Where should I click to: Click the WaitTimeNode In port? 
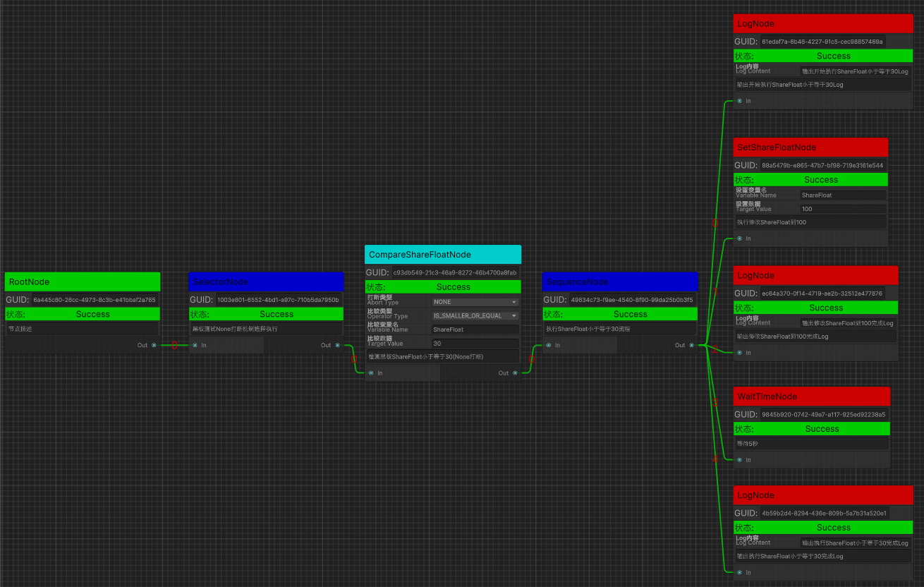pos(739,460)
